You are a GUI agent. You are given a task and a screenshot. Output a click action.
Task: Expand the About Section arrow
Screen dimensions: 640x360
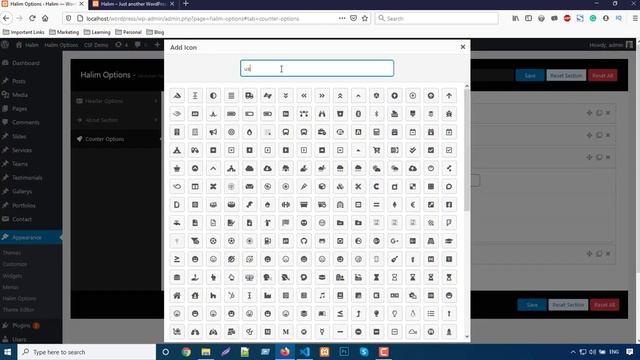(156, 120)
